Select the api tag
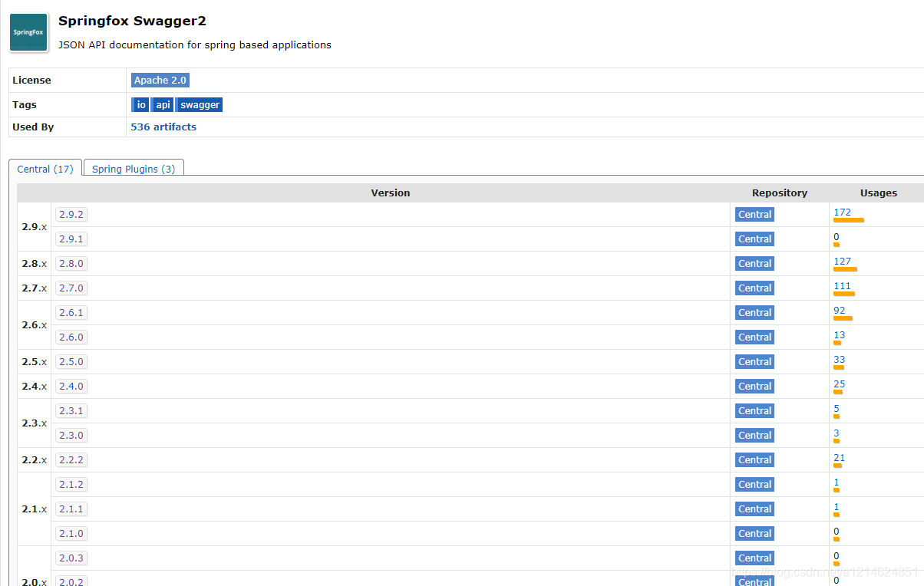This screenshot has width=924, height=586. coord(163,105)
